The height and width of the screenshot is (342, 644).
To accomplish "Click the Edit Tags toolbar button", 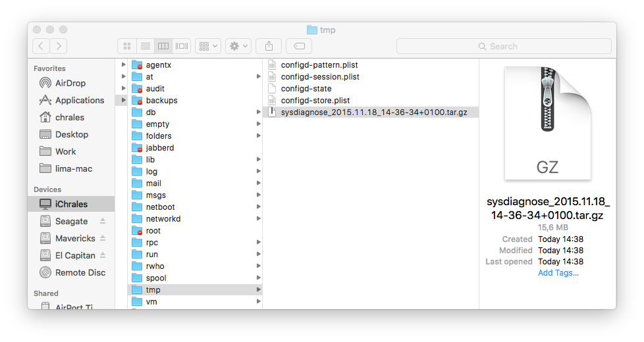I will [299, 46].
